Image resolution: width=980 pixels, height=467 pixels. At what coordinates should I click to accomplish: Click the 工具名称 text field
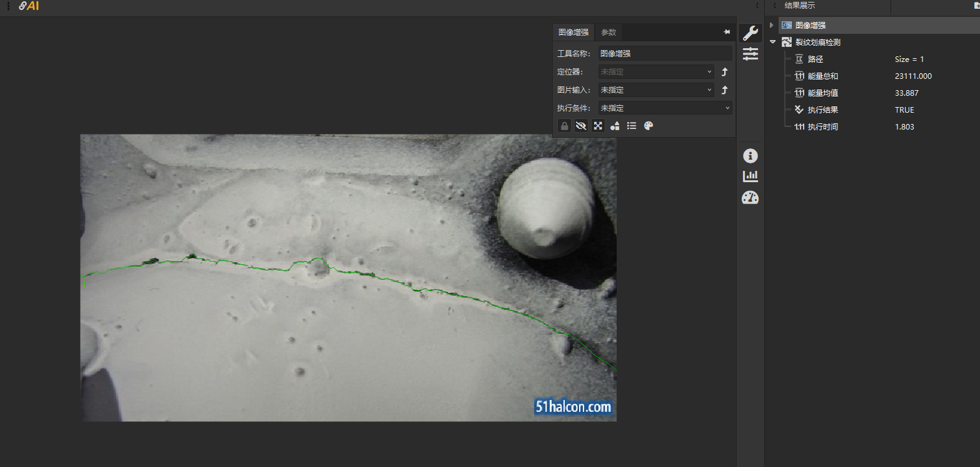664,54
